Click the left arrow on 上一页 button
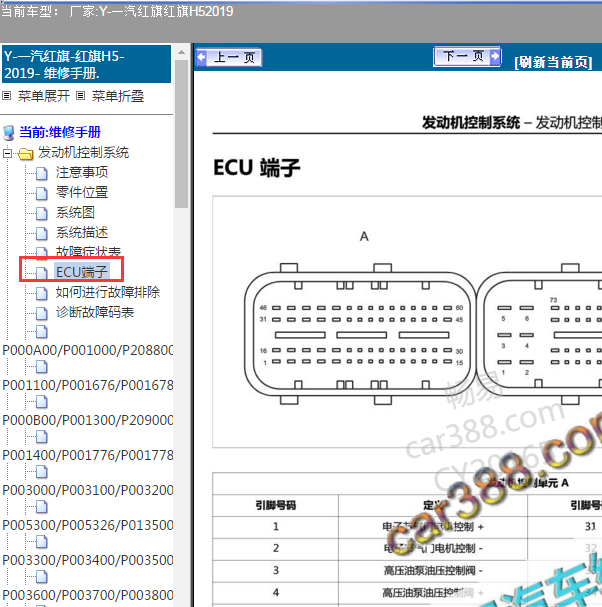 point(201,57)
